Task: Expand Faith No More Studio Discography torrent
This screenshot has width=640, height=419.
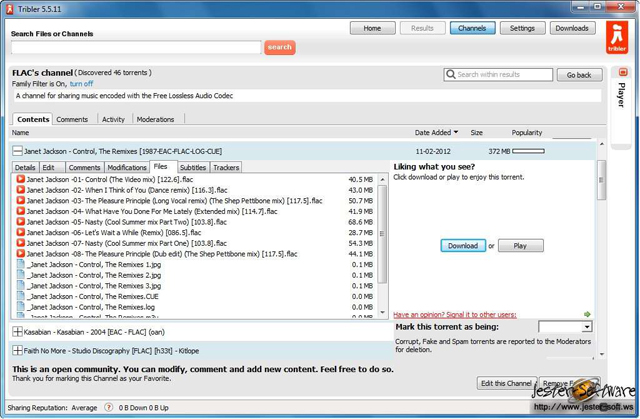Action: tap(18, 351)
